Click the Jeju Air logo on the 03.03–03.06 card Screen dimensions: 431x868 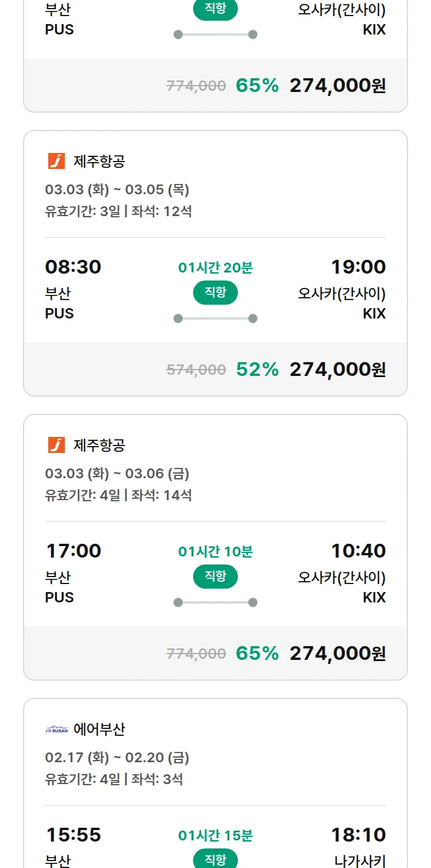(x=56, y=445)
